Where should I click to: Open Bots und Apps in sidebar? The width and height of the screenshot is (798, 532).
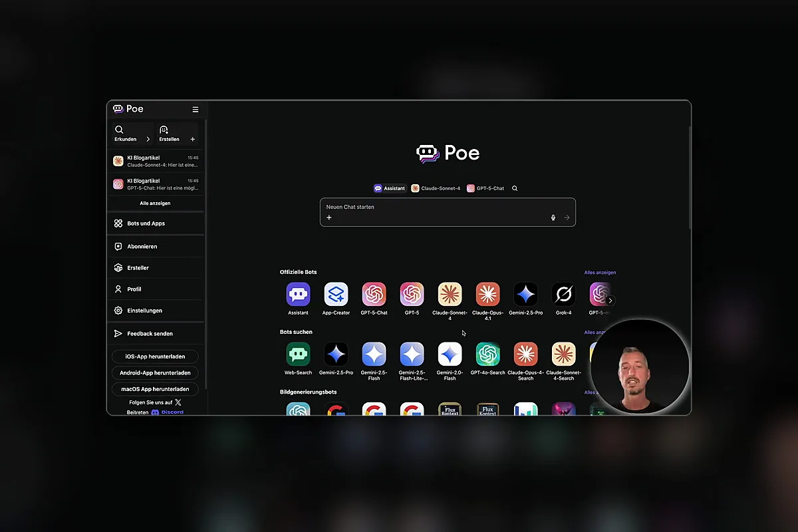pos(156,223)
